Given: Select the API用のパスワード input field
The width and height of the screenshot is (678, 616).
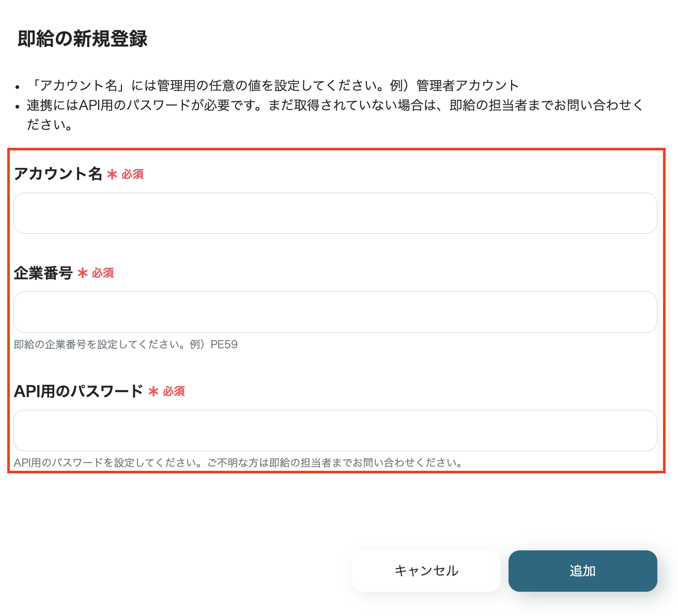Looking at the screenshot, I should (335, 430).
